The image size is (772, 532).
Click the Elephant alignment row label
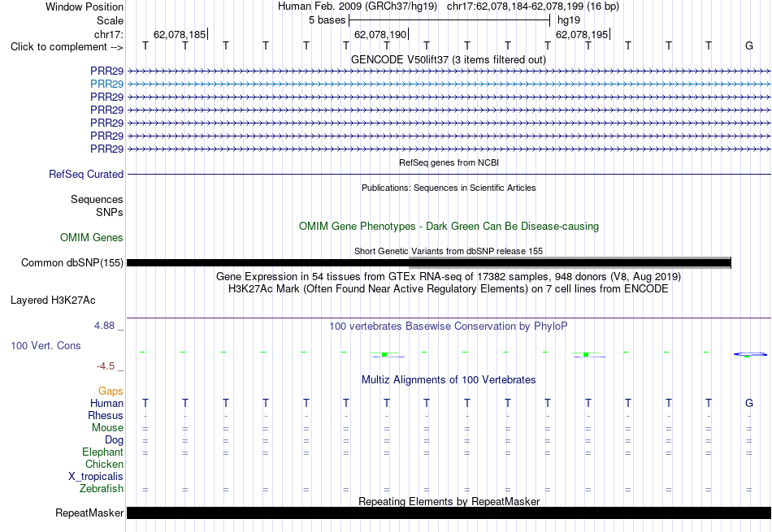point(103,452)
